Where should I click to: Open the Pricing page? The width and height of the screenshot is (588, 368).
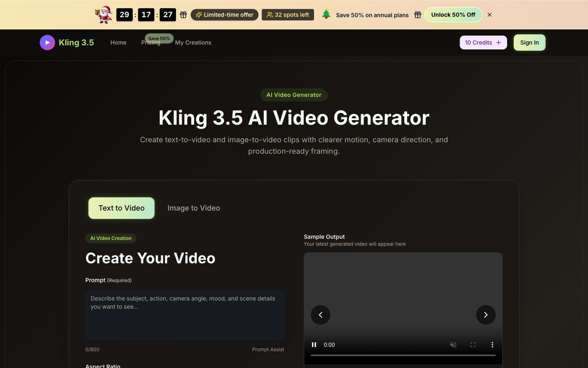pyautogui.click(x=151, y=43)
